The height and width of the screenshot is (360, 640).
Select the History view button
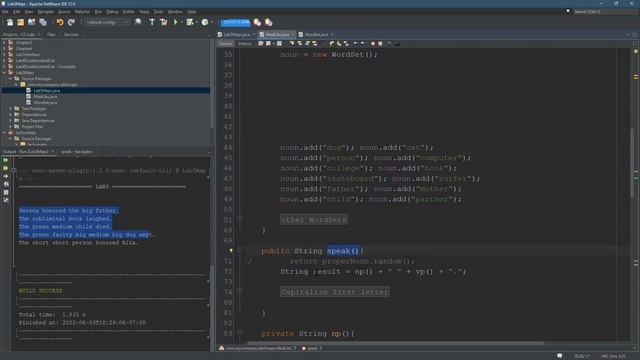coord(245,44)
